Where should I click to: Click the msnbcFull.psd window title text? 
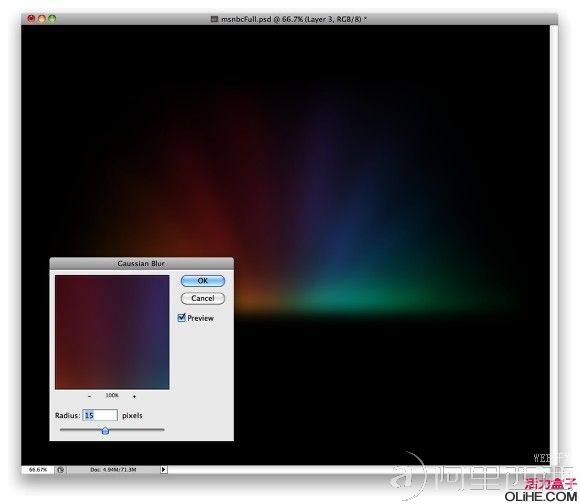pyautogui.click(x=294, y=19)
